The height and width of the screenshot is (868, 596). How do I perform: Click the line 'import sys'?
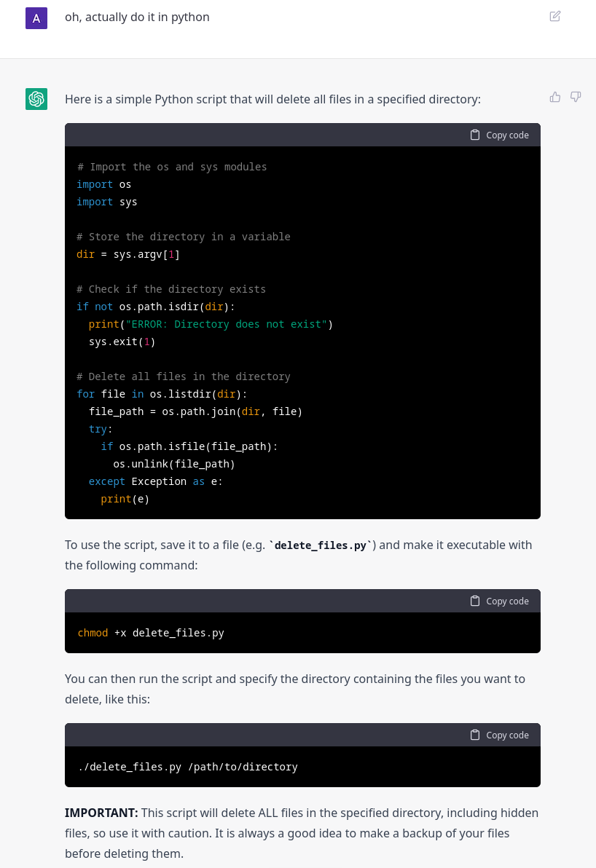107,202
